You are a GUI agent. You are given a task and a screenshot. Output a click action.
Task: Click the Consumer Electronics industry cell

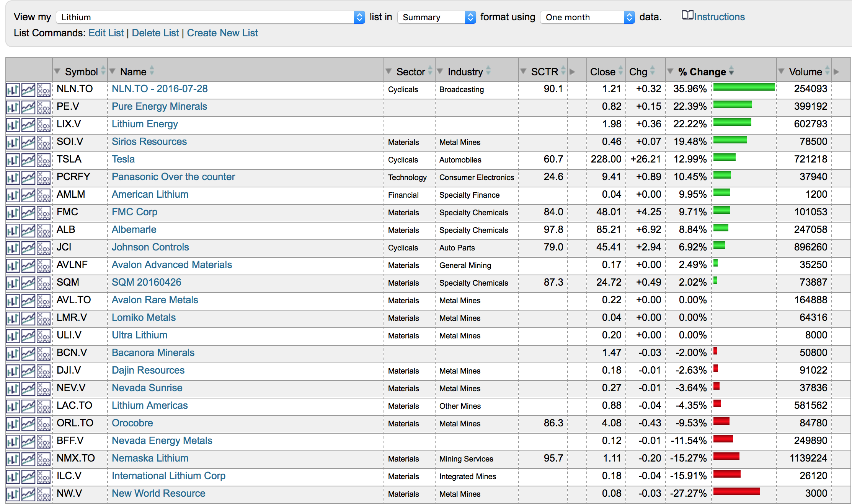(x=477, y=177)
